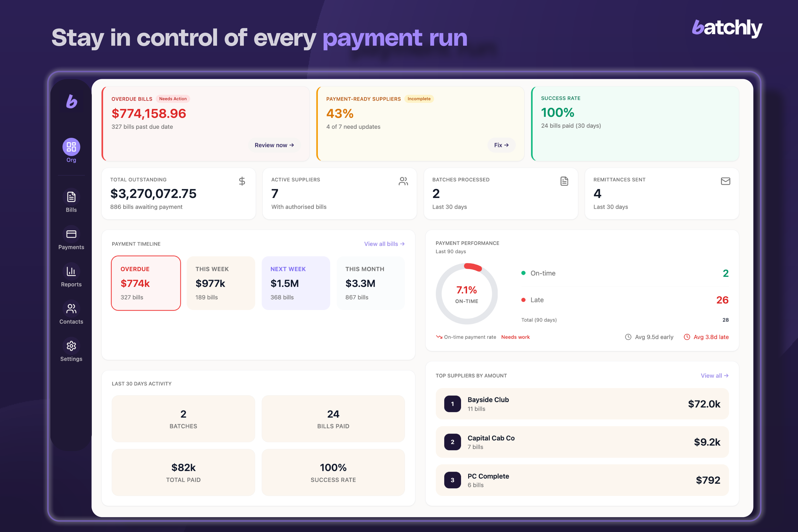Click Review now on Overdue Bills
Viewport: 798px width, 532px height.
[x=274, y=145]
